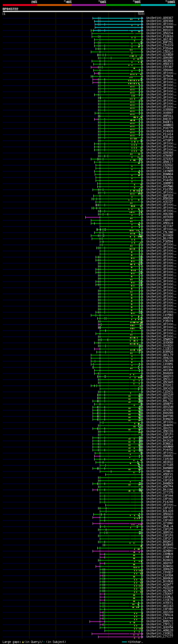Select the UniRef100_P35074 label
Viewport: 178px width, 644px height.
click(x=160, y=321)
